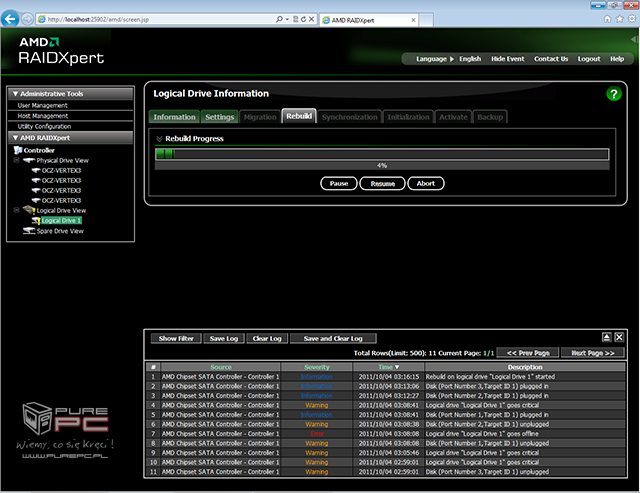The image size is (640, 493).
Task: Click the Controller icon in the tree
Action: tap(18, 150)
